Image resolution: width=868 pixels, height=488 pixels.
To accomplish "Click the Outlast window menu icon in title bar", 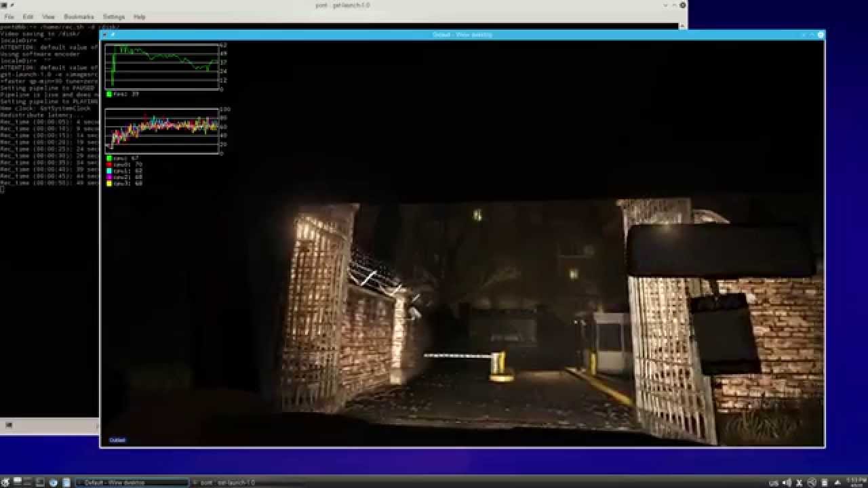I will (x=104, y=34).
